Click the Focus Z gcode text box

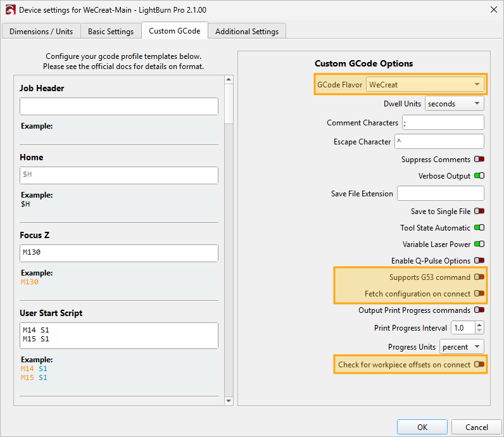tap(119, 253)
